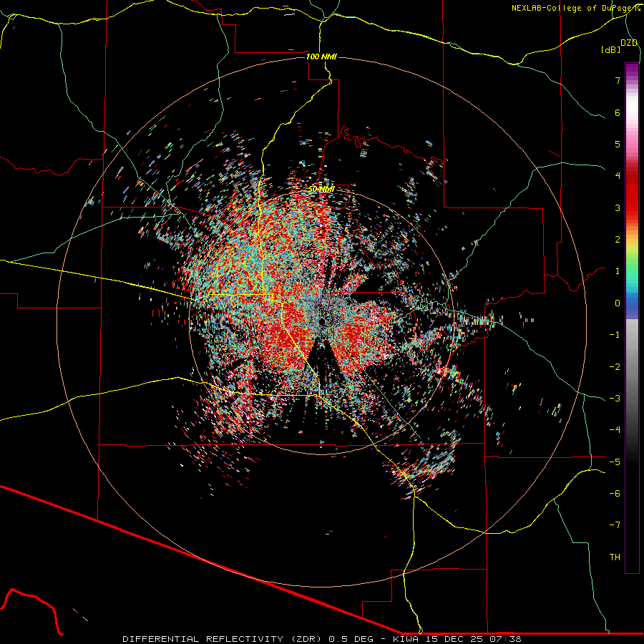Click the 1 value on the scale
Screen dimensions: 644x644
pos(618,271)
